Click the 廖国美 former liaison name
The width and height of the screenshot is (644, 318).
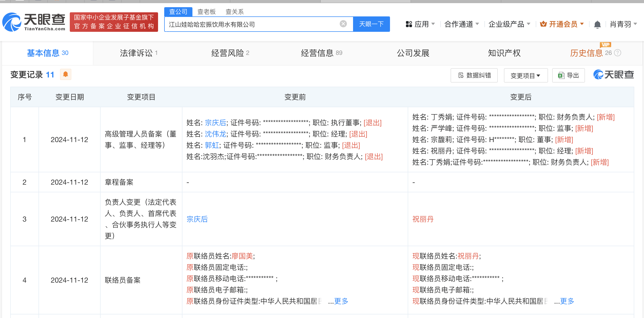point(242,256)
